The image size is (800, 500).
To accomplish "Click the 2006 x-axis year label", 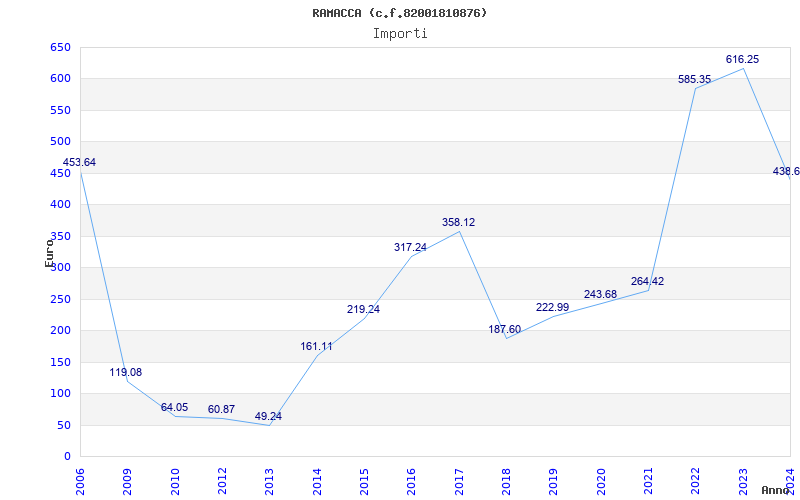I will 80,482.
